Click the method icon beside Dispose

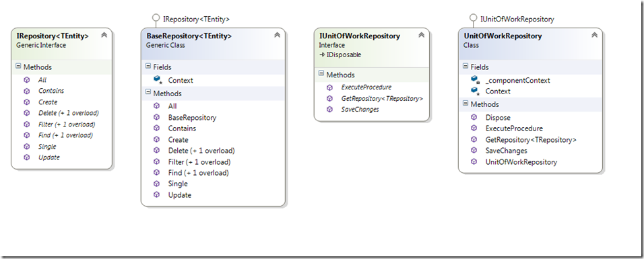tap(474, 118)
